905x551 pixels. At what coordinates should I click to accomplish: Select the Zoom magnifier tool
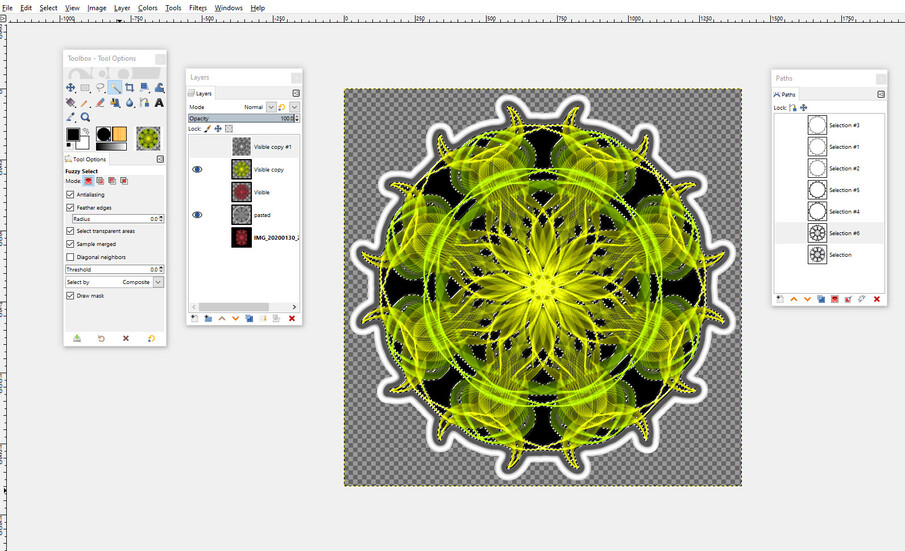(x=85, y=117)
